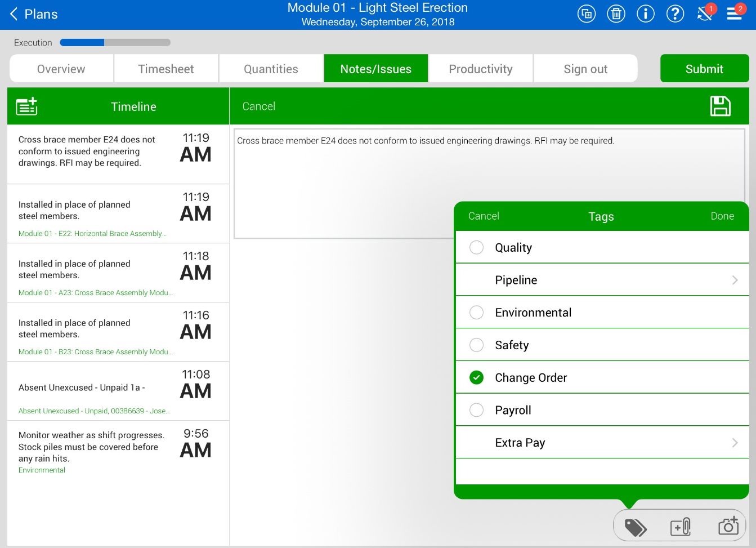Open the info icon in header

[645, 14]
